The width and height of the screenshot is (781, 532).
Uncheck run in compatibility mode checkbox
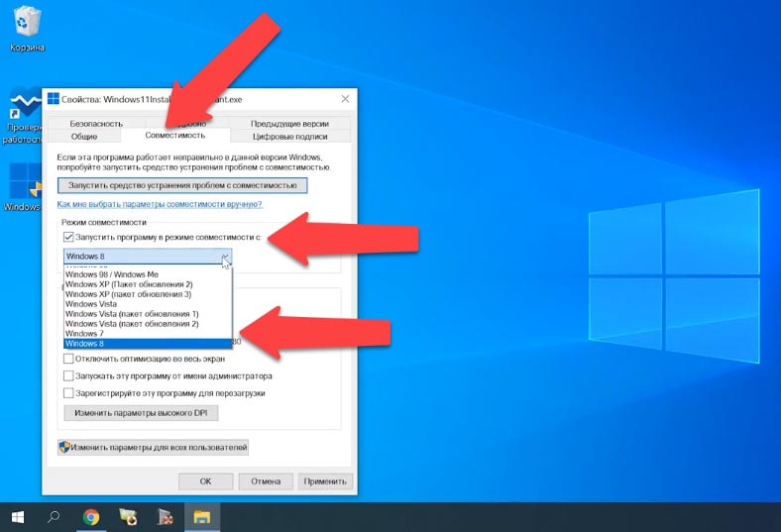68,238
